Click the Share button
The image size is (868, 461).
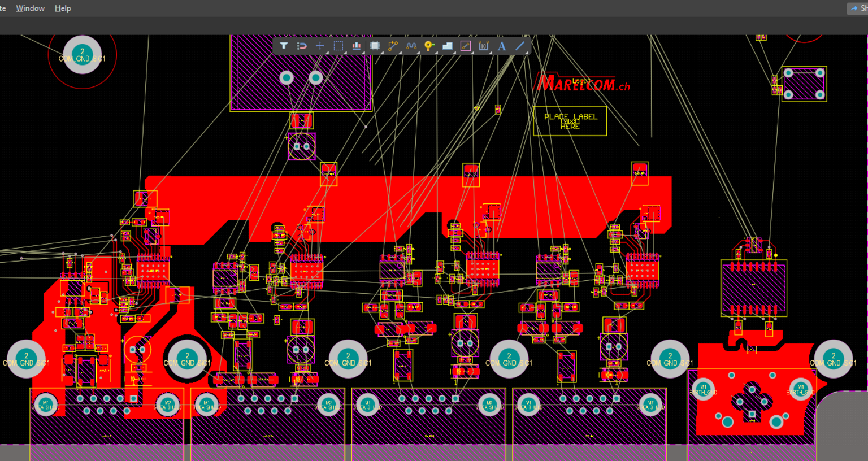859,8
